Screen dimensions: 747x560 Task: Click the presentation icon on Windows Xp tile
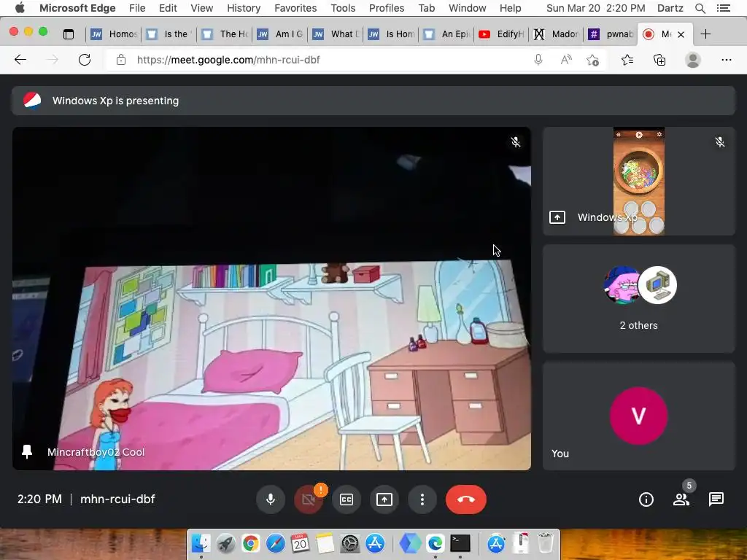pyautogui.click(x=557, y=217)
